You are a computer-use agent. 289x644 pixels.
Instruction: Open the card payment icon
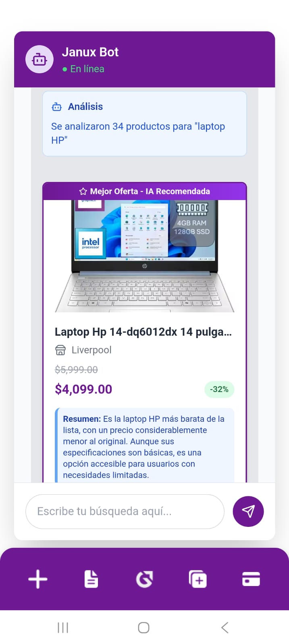(x=251, y=579)
